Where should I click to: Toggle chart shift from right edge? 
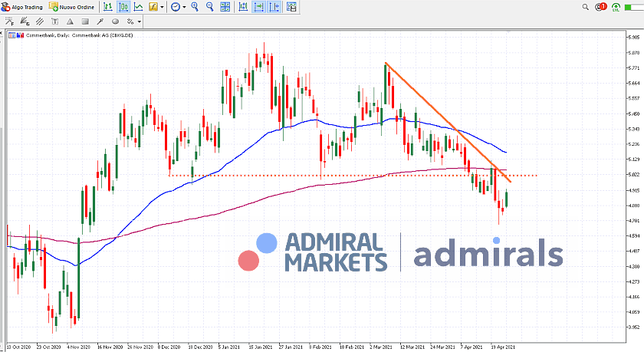click(274, 7)
